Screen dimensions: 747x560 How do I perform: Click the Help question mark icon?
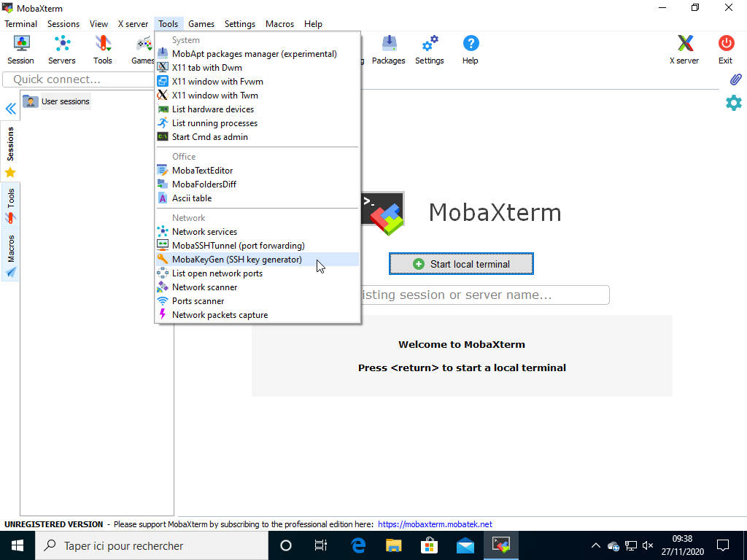(x=471, y=50)
